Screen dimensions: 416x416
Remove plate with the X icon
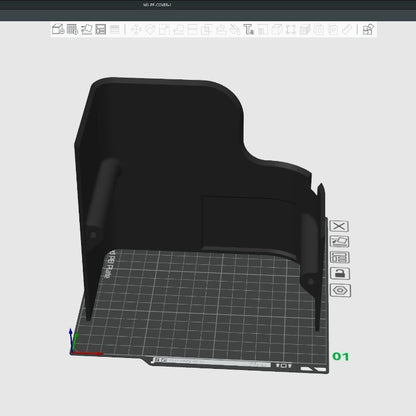coord(339,226)
